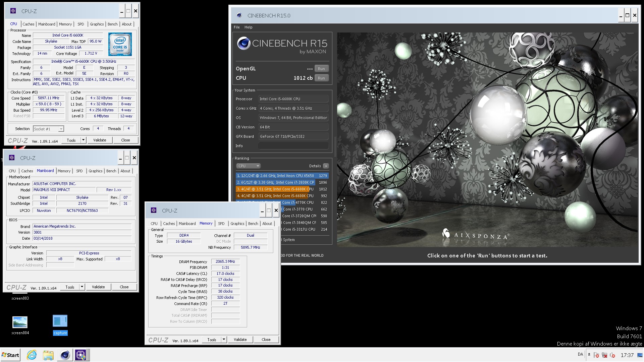Click the MAXIMUS VIII IMPACT model field
The height and width of the screenshot is (362, 644).
click(x=64, y=190)
